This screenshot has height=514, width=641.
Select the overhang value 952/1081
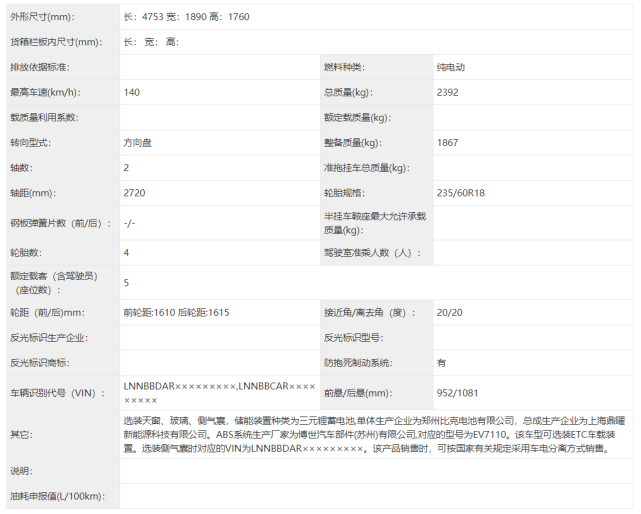(457, 393)
